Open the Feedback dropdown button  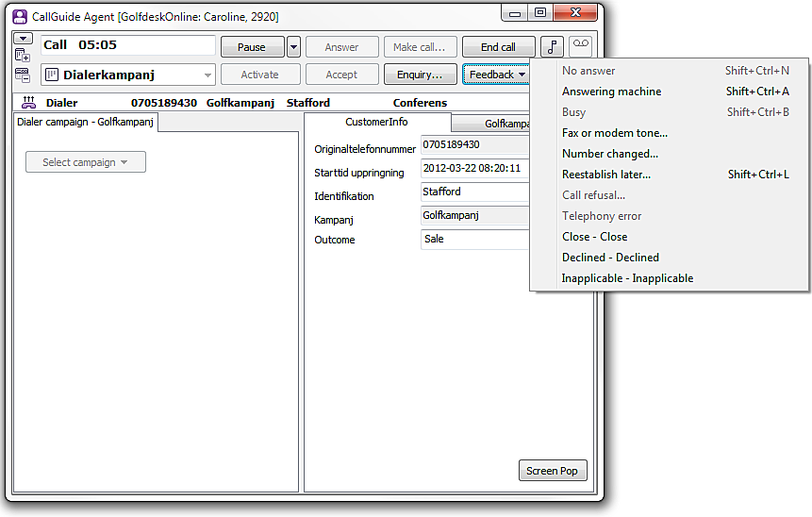(497, 75)
